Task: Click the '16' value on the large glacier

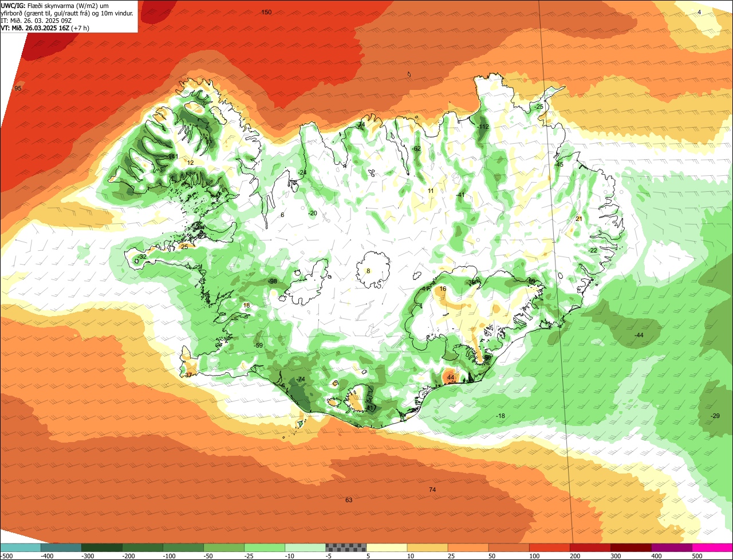Action: [443, 289]
